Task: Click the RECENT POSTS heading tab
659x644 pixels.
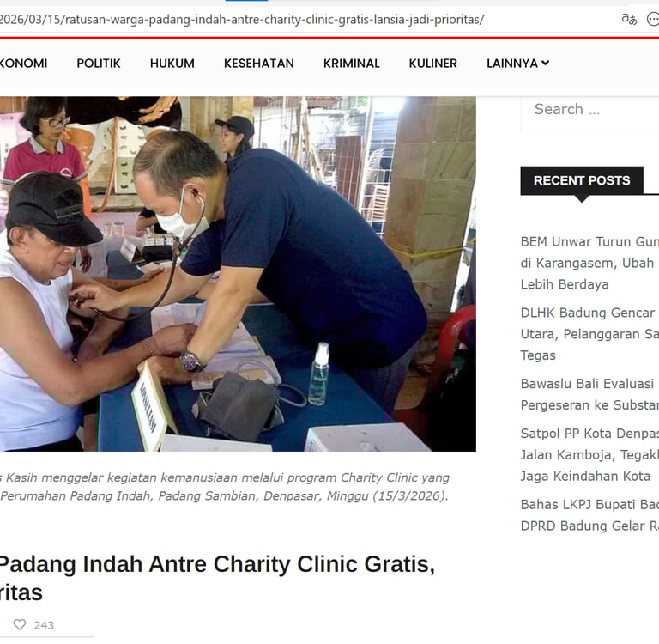Action: coord(582,180)
